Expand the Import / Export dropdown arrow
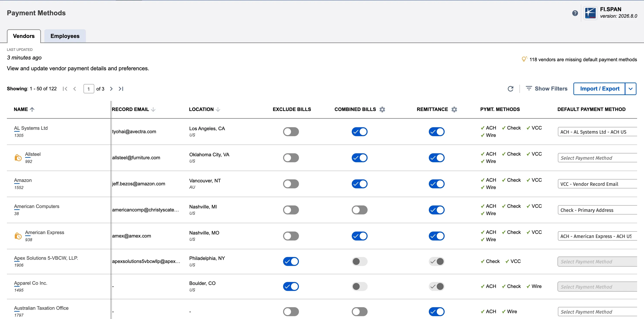Viewport: 644px width, 319px height. point(630,89)
